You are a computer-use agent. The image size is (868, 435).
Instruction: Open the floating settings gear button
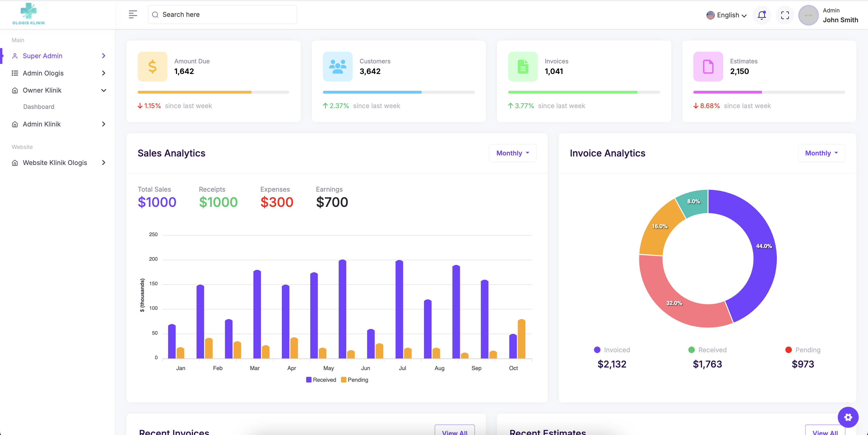tap(848, 417)
